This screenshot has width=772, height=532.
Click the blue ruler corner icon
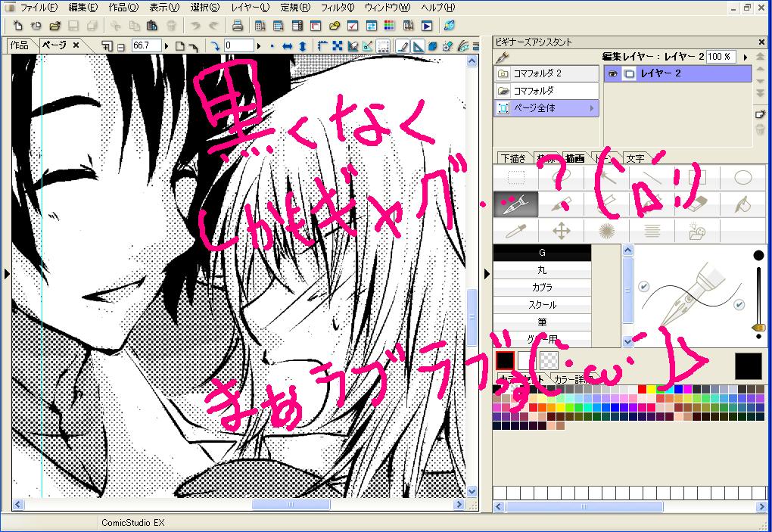pos(322,45)
